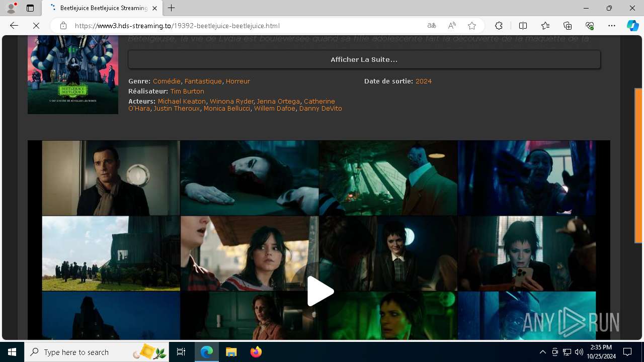Open the Fantastique genre link
644x362 pixels.
(x=203, y=81)
